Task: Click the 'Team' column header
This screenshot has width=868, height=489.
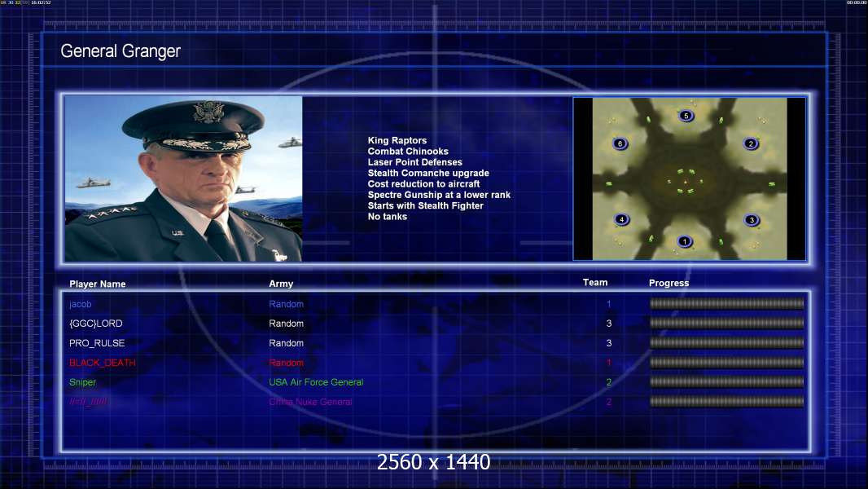Action: click(x=595, y=283)
